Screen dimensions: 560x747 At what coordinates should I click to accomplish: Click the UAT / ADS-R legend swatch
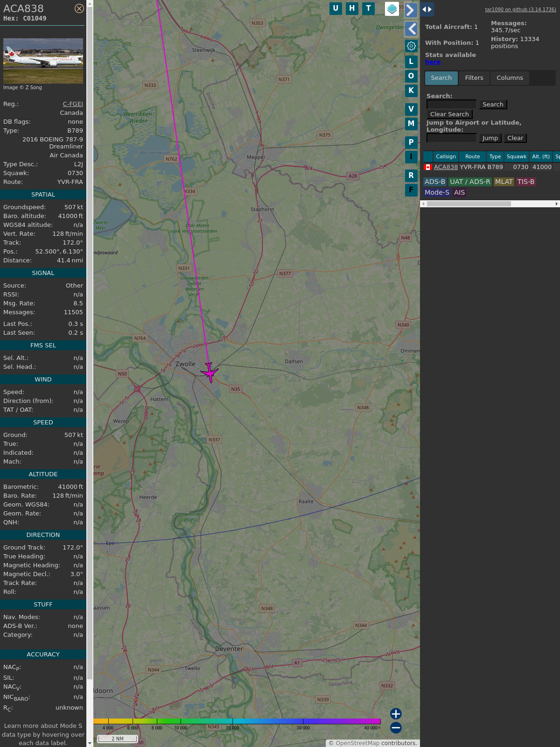pyautogui.click(x=470, y=182)
